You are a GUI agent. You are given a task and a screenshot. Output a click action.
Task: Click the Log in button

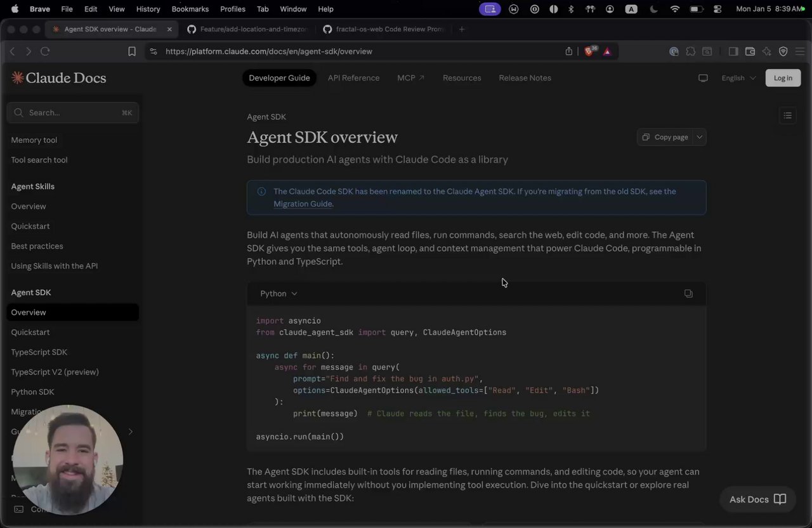point(783,78)
